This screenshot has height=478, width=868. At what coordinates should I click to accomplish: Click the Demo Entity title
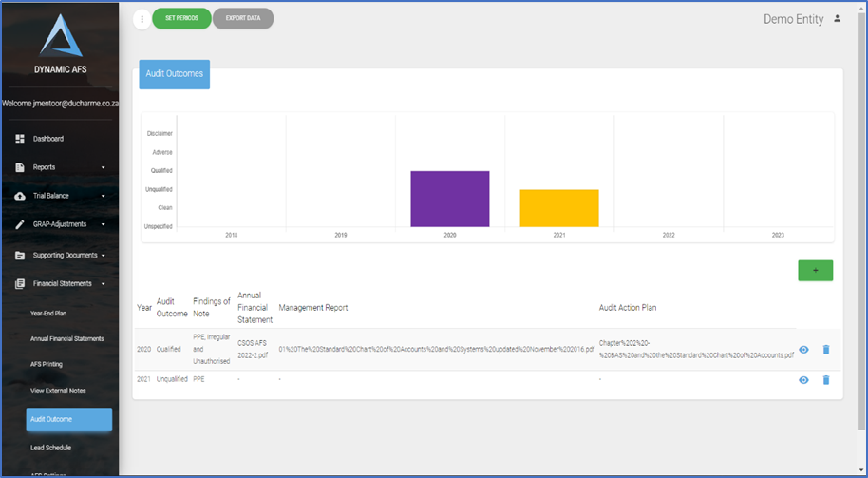tap(793, 19)
